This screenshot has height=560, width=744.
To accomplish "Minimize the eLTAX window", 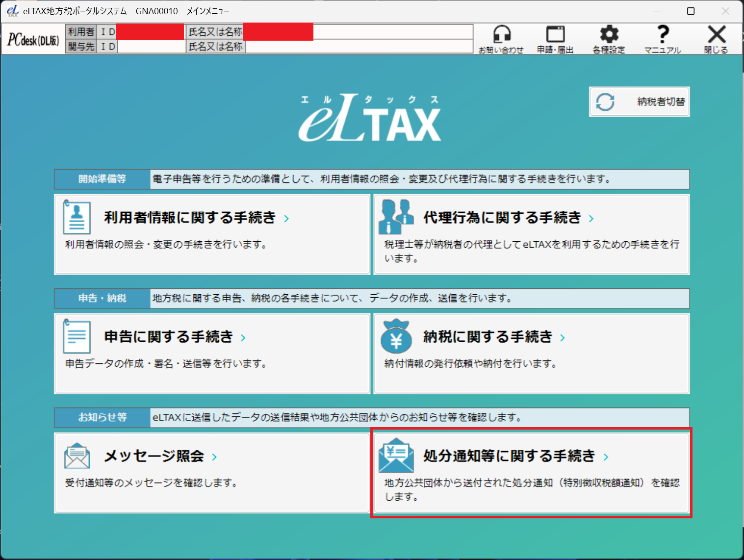I will (657, 11).
